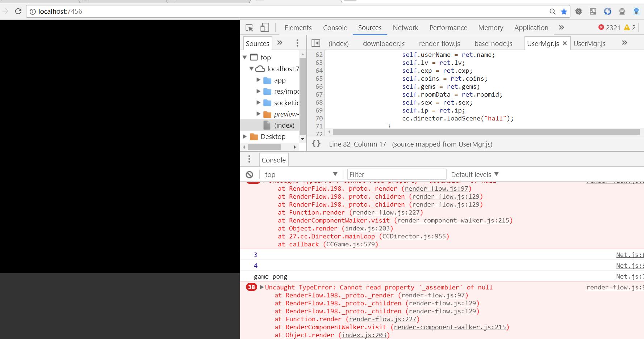Open the zoom magnifier in address bar
Screen dimensions: 644x339
[x=552, y=12]
